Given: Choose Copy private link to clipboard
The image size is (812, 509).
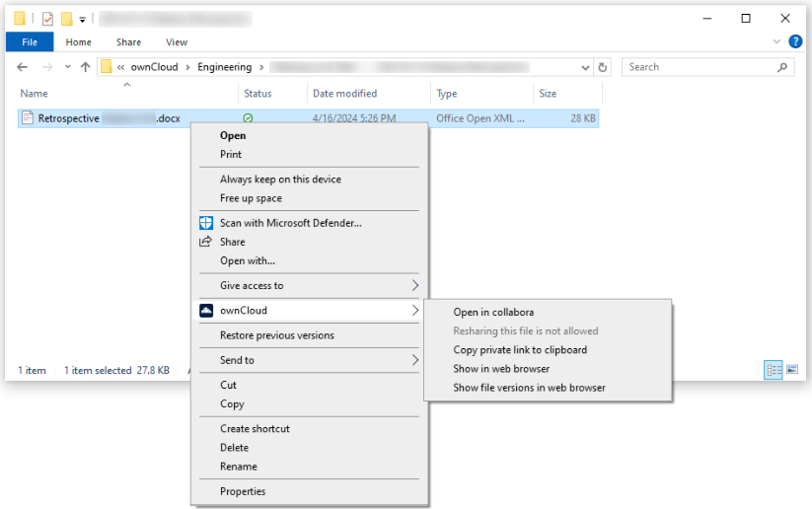Looking at the screenshot, I should click(520, 350).
